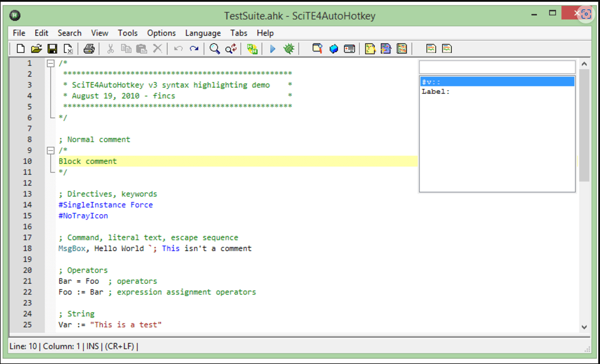Collapse the fold marker on line 1
The image size is (600, 364).
[x=51, y=63]
